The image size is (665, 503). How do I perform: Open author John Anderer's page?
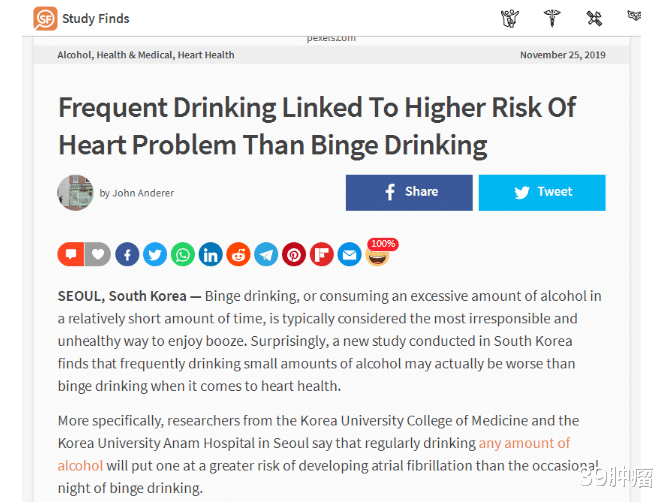pyautogui.click(x=143, y=193)
